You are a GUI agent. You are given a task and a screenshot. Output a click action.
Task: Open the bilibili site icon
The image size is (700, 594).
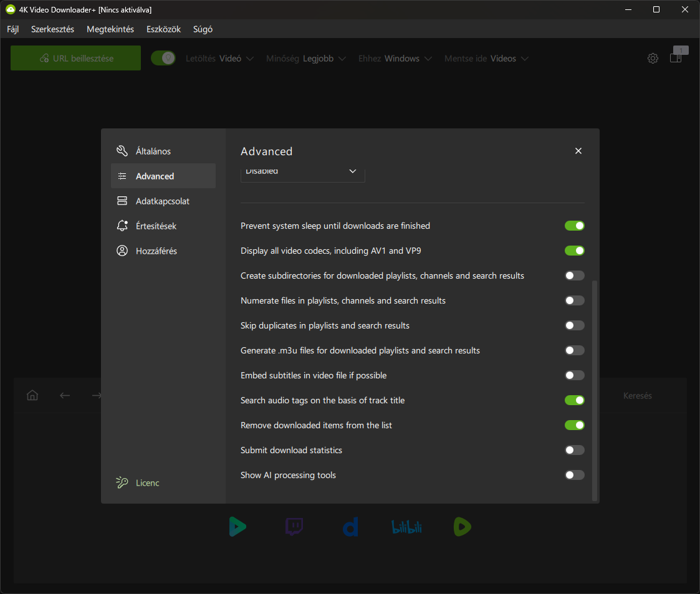(406, 527)
